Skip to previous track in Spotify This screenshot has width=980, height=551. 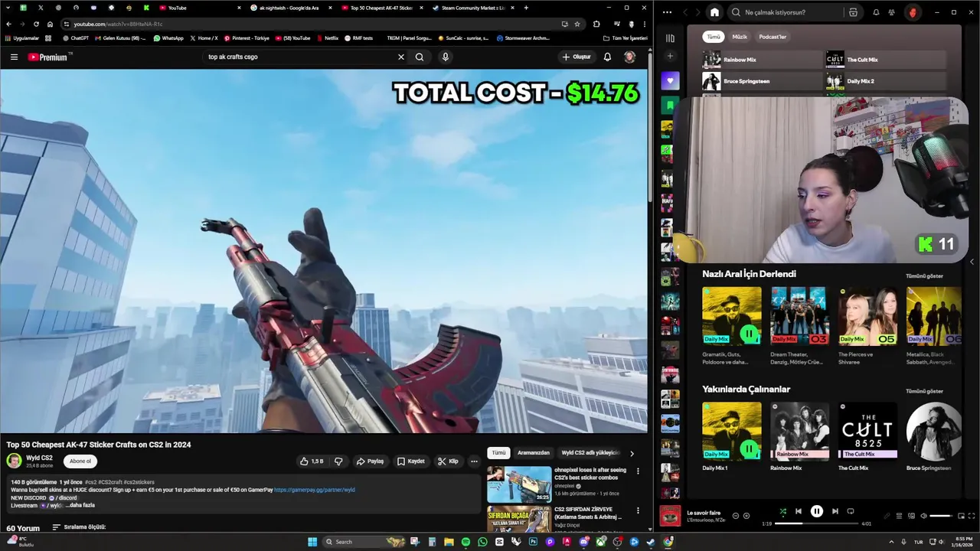coord(799,511)
